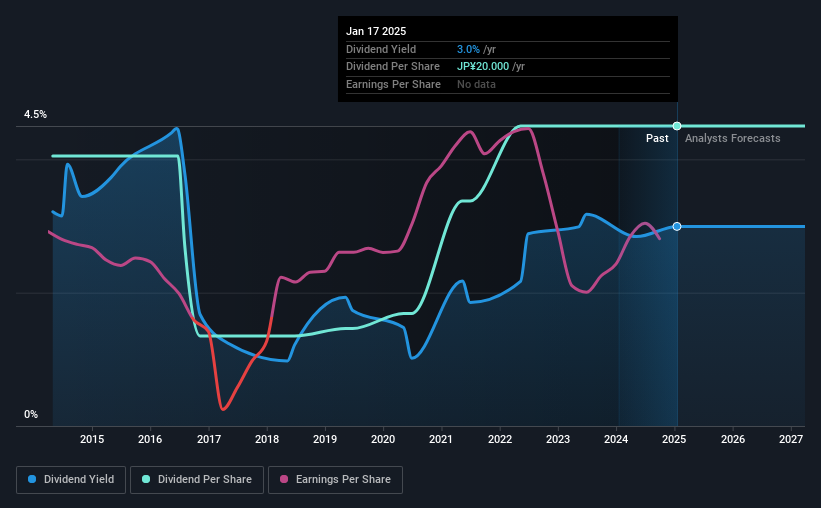
Task: Click the Past label on chart
Action: [x=657, y=138]
